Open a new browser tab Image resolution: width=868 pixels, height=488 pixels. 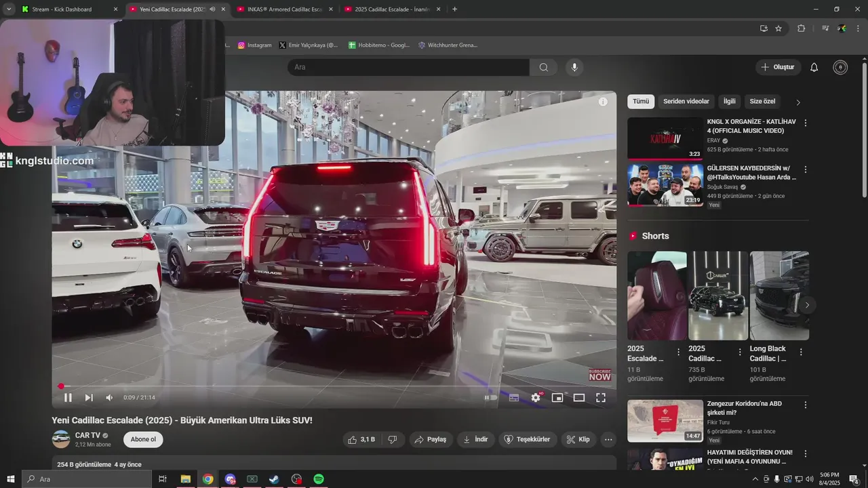click(x=454, y=9)
